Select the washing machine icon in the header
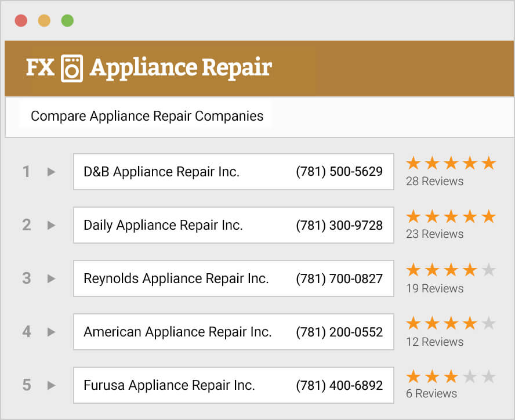 pos(71,67)
